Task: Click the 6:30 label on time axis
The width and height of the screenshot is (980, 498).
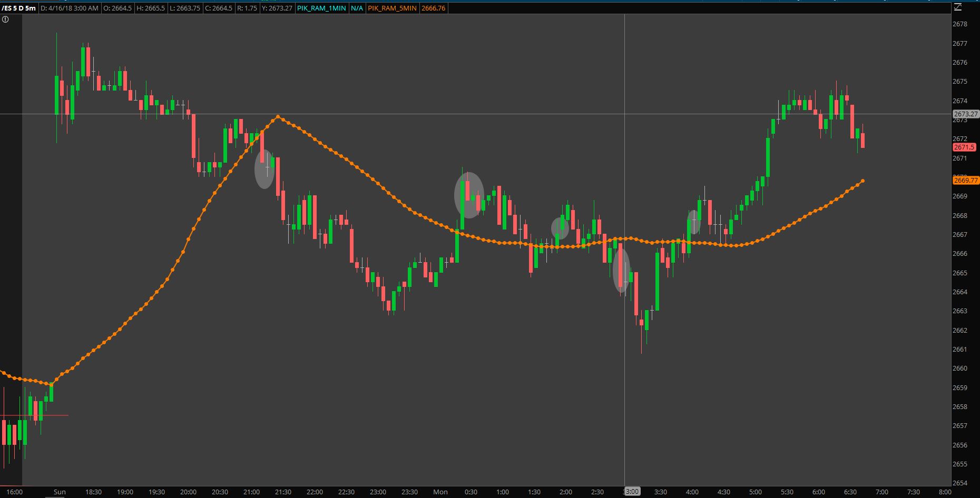Action: pos(850,492)
